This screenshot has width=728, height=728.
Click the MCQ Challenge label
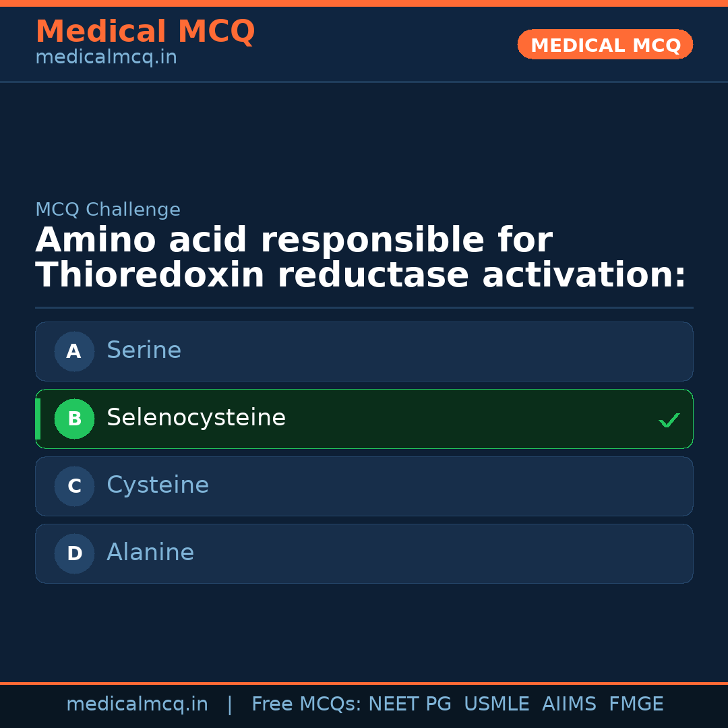[108, 210]
